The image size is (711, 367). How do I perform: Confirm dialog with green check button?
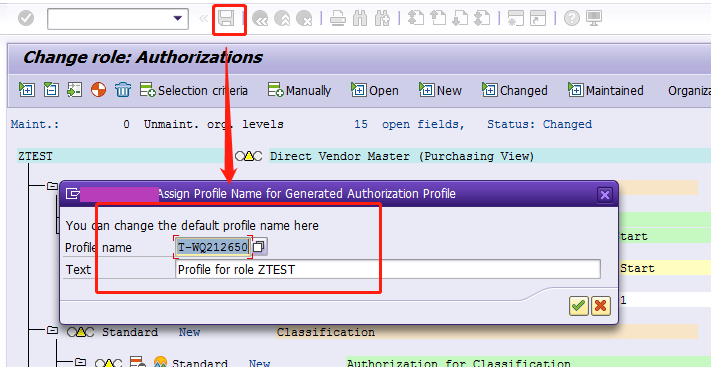click(x=579, y=306)
